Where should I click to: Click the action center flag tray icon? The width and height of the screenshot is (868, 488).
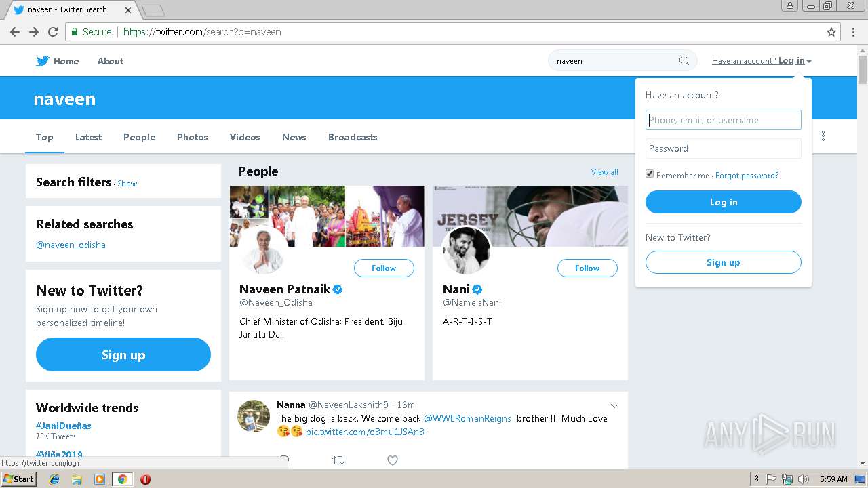771,479
